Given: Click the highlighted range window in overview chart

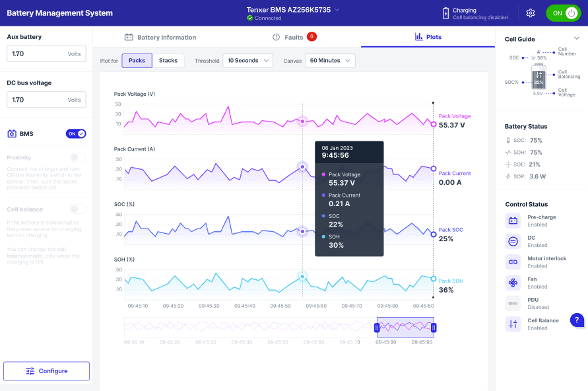Looking at the screenshot, I should tap(405, 328).
